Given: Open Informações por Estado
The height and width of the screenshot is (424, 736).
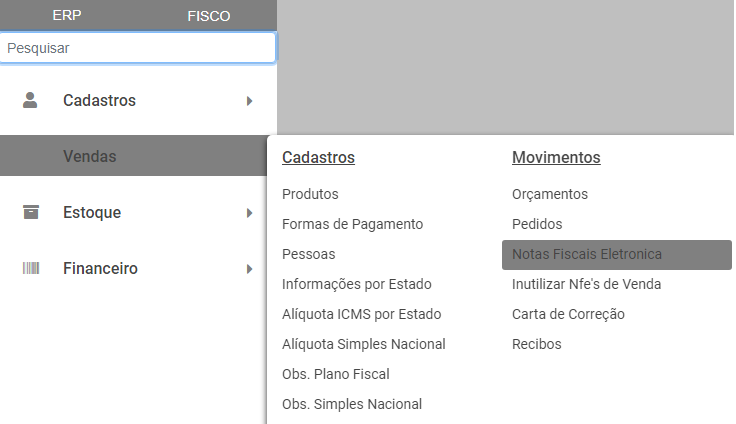Looking at the screenshot, I should click(357, 284).
